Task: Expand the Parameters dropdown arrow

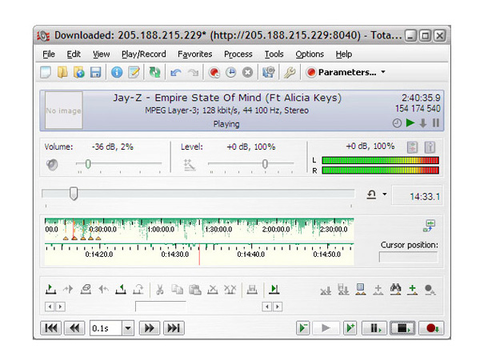Action: (x=383, y=72)
